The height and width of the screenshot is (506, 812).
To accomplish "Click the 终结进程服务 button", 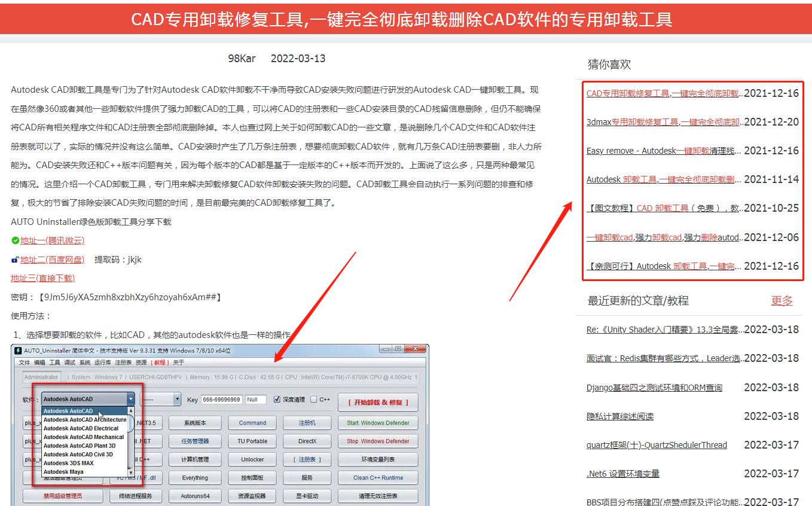I will (x=136, y=496).
